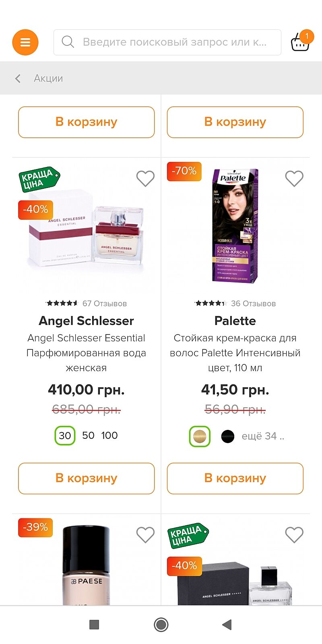
Task: Open the 67 Отзывов reviews link
Action: 104,303
